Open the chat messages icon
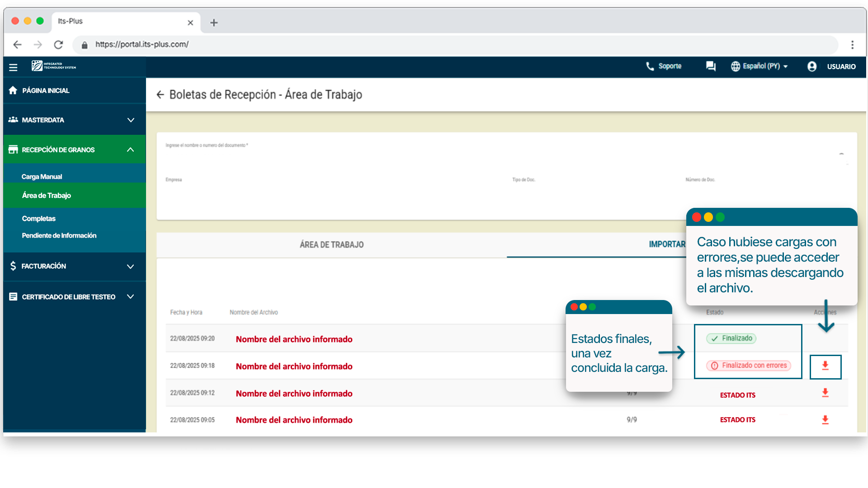868x488 pixels. tap(711, 66)
